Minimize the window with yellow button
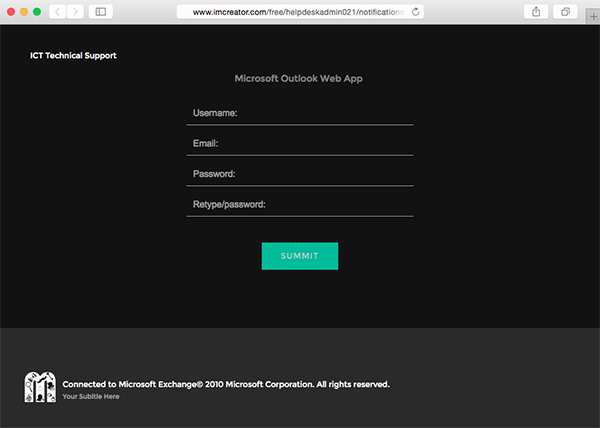 24,12
